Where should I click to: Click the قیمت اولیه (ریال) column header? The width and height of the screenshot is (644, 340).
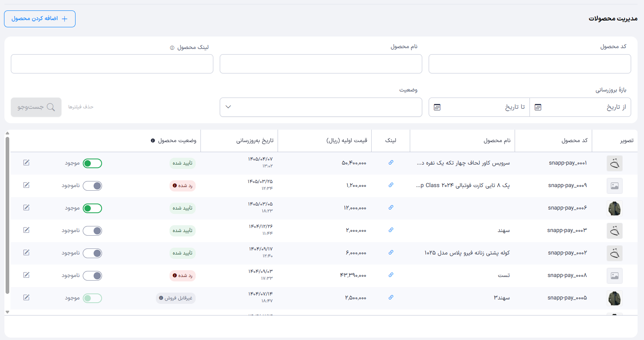(347, 140)
